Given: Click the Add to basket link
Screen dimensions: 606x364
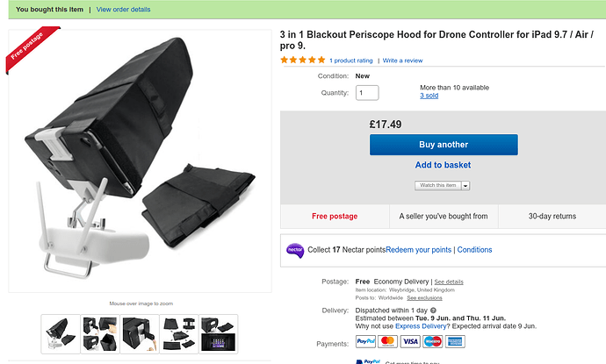Looking at the screenshot, I should tap(443, 165).
